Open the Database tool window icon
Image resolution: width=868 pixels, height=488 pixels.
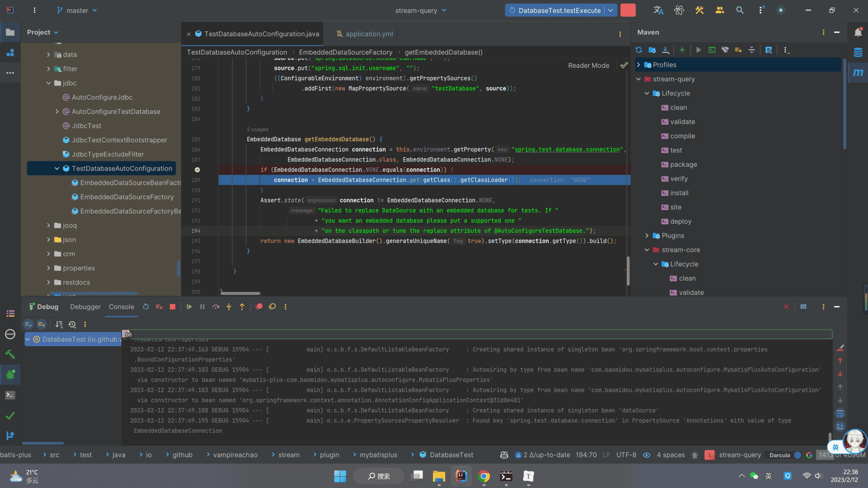(858, 52)
